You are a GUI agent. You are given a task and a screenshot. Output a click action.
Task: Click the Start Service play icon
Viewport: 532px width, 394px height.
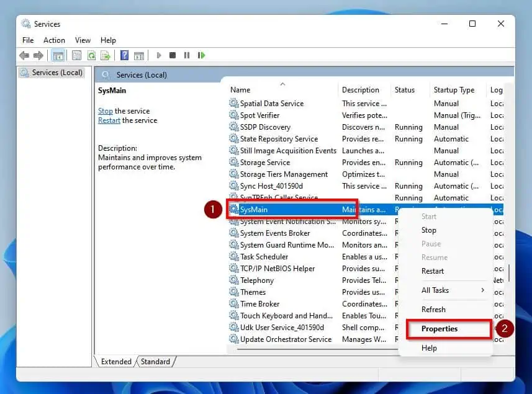[158, 55]
